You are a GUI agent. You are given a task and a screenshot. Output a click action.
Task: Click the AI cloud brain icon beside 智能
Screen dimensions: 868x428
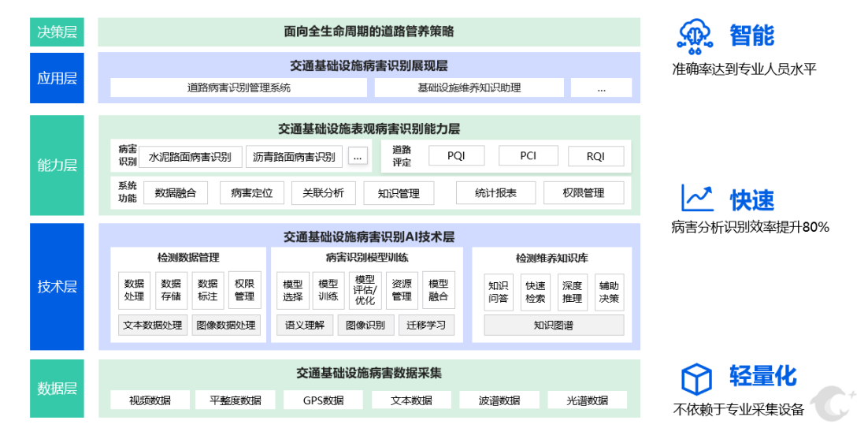click(x=695, y=35)
